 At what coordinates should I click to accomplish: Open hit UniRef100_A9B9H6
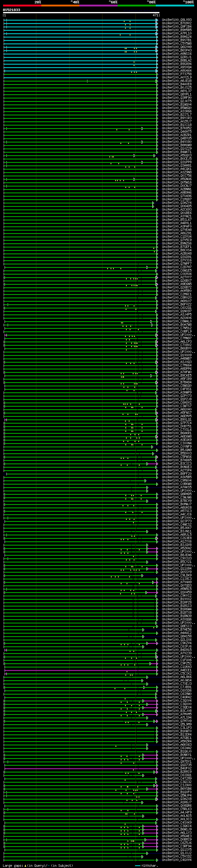point(177,192)
